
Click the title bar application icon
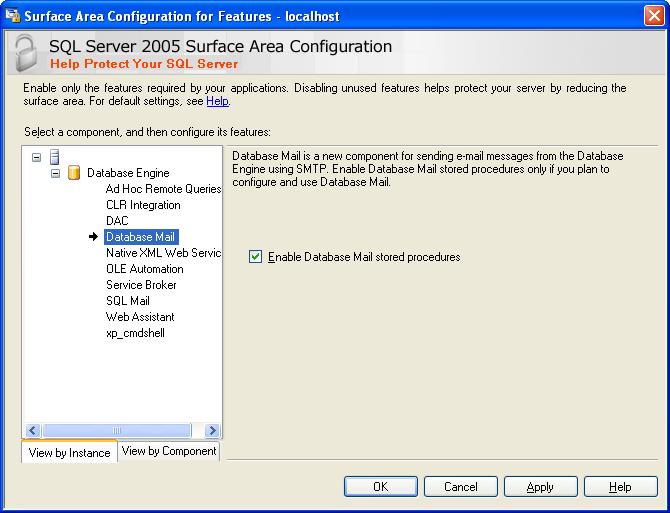tap(12, 16)
